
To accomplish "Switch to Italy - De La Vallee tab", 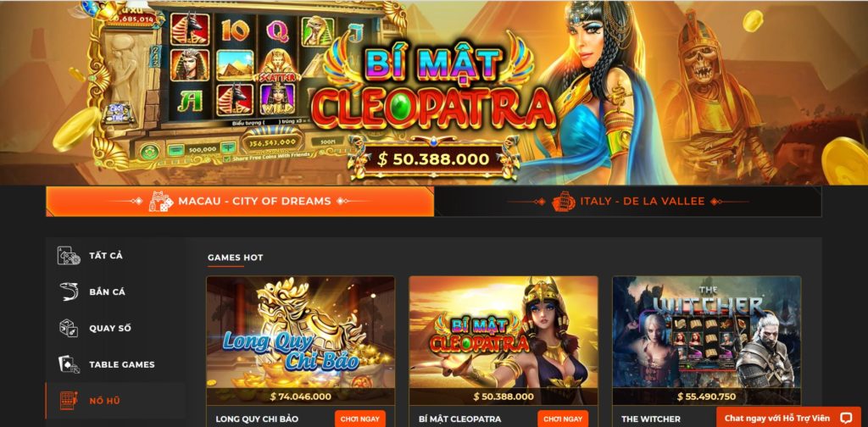I will tap(628, 202).
